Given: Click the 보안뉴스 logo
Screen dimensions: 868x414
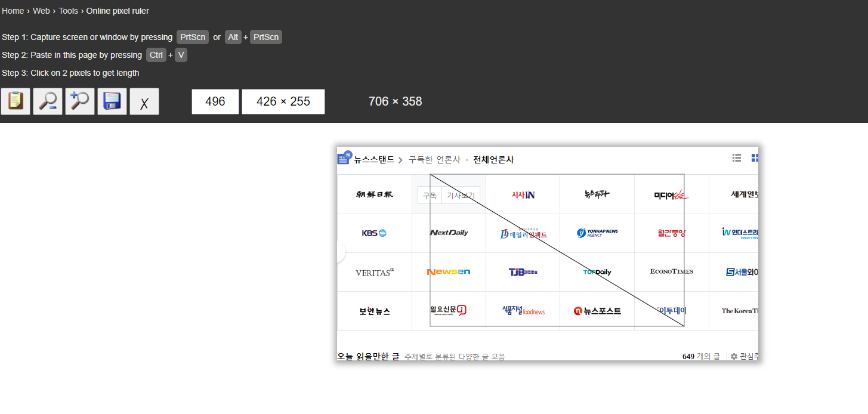Looking at the screenshot, I should point(375,311).
